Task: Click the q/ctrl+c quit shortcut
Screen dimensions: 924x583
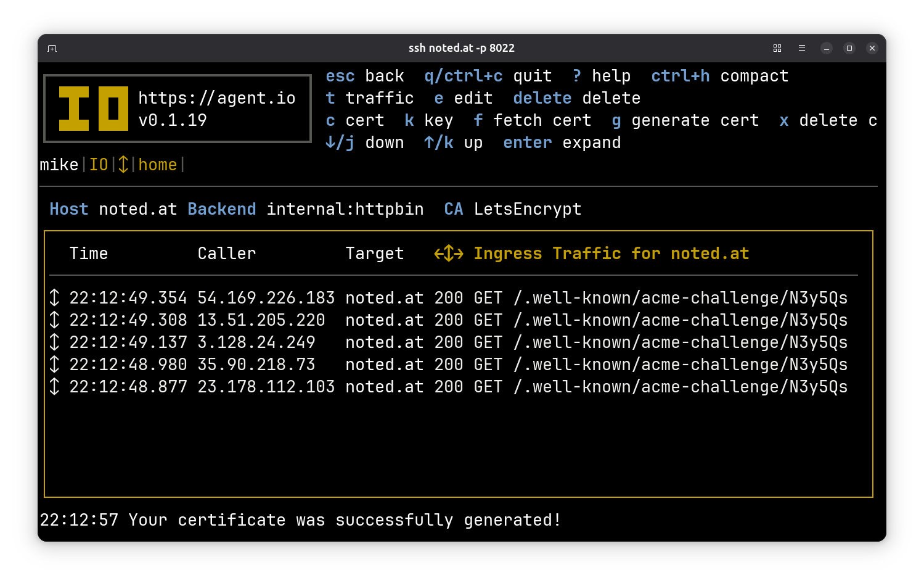Action: click(x=488, y=76)
